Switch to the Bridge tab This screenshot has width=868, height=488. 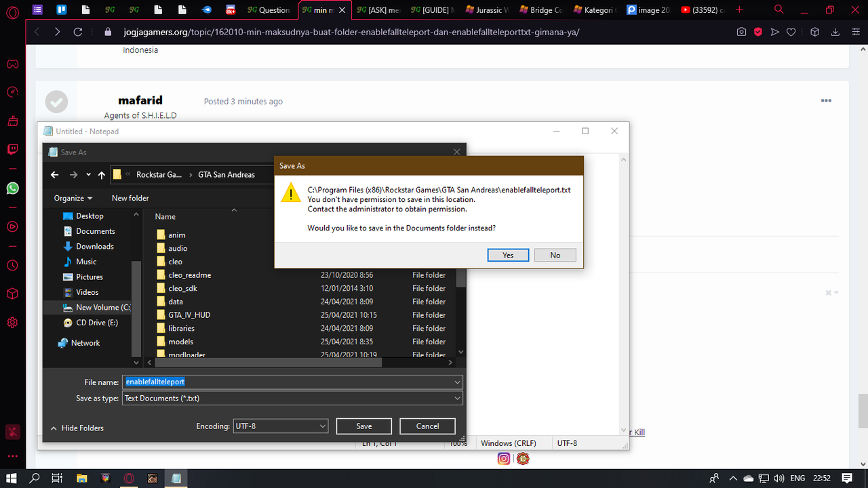pyautogui.click(x=542, y=10)
